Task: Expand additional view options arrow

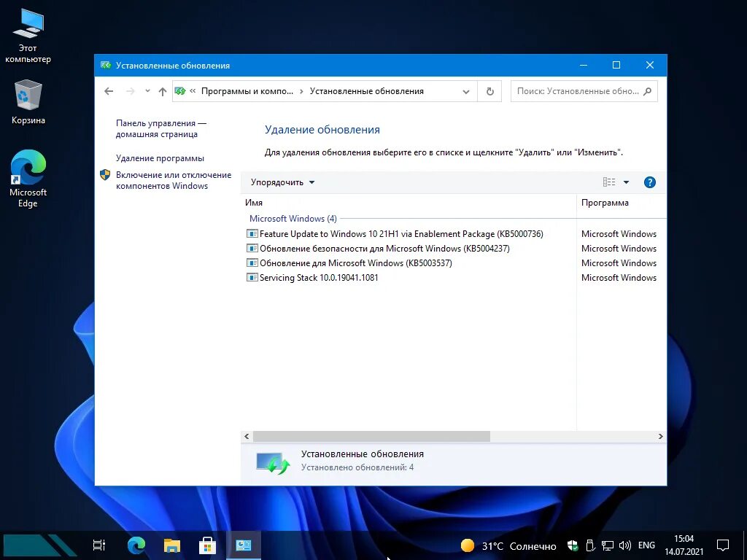Action: click(626, 182)
